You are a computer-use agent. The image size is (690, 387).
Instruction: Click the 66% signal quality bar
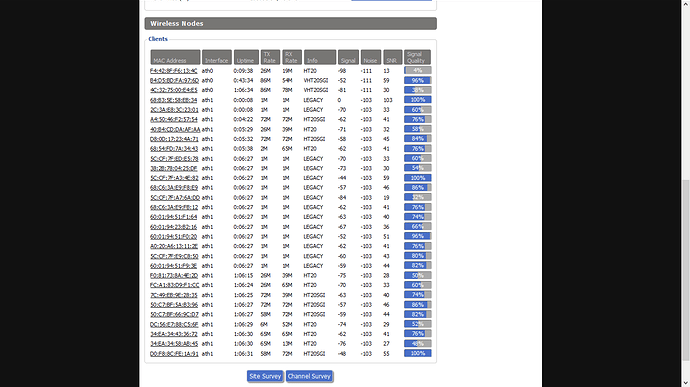point(418,226)
